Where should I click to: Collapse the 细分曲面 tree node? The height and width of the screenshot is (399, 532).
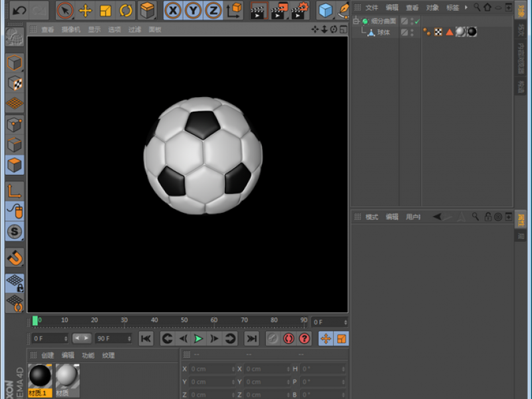point(356,21)
